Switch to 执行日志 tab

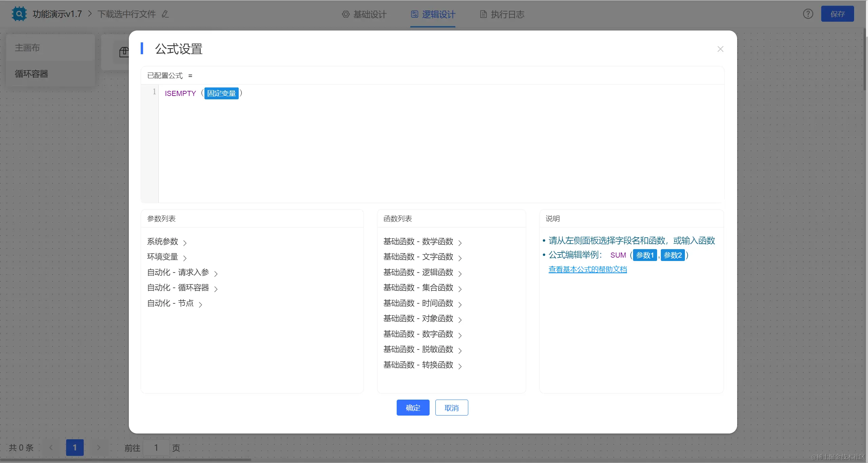click(502, 14)
